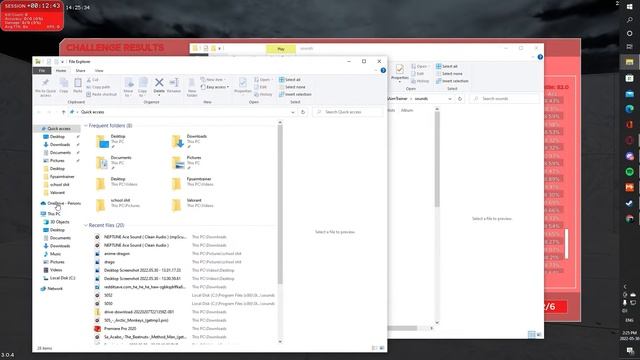
Task: Click the vertical scrollbar in the sounds window
Action: click(x=437, y=159)
